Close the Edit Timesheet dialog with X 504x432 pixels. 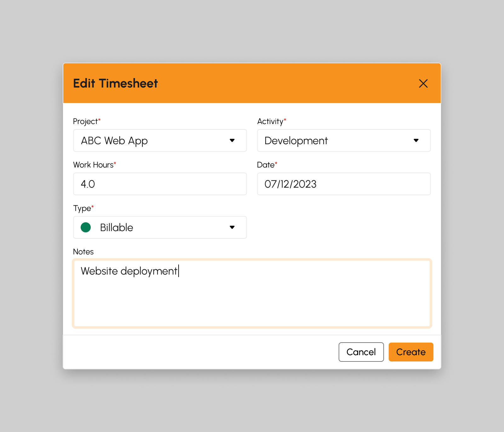coord(423,83)
